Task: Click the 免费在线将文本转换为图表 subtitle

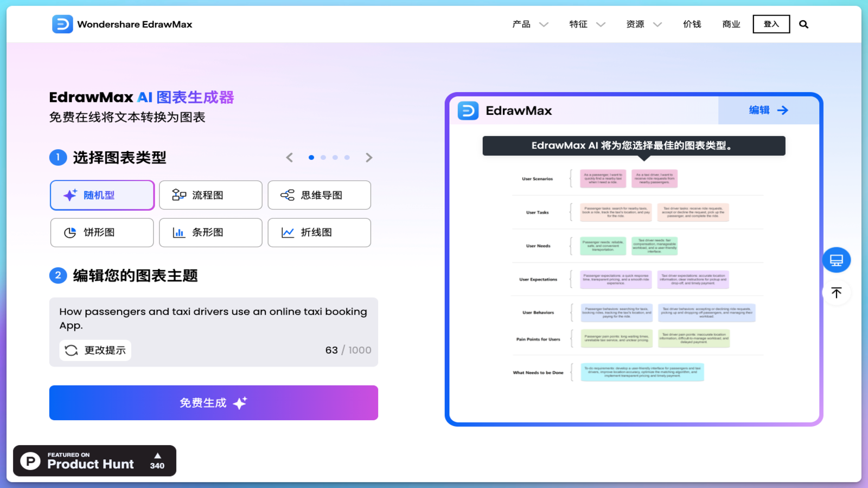Action: (x=127, y=118)
